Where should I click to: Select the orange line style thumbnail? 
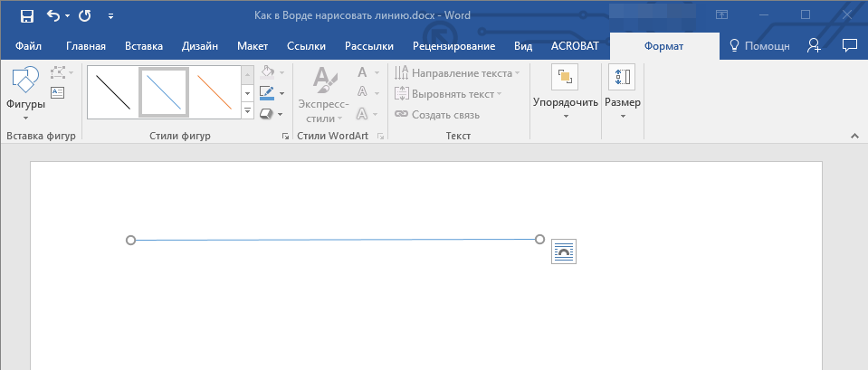tap(215, 92)
